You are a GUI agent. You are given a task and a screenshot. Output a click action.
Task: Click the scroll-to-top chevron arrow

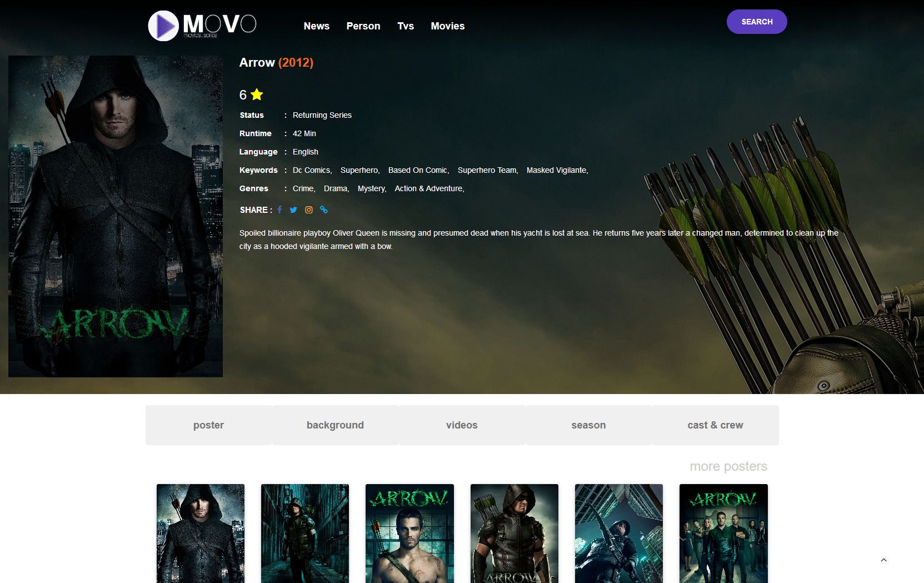[883, 560]
